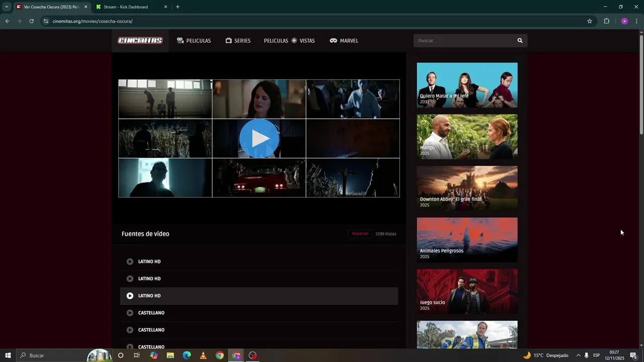Close the Kick Dashboard tab
The width and height of the screenshot is (644, 362).
166,7
